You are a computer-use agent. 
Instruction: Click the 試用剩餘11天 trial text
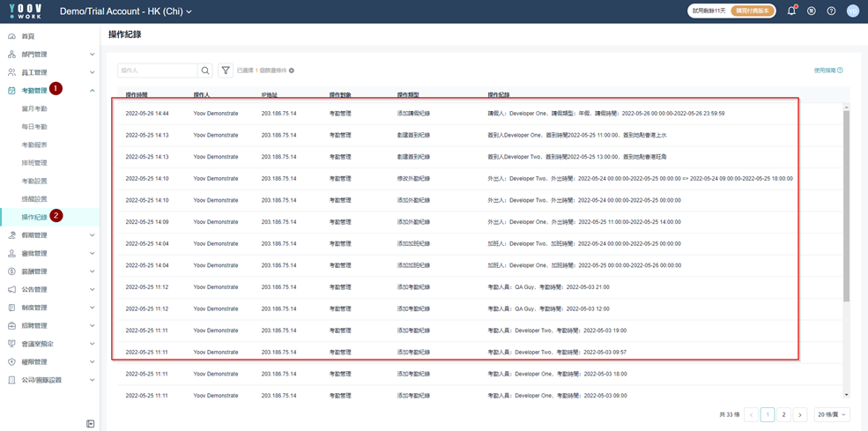click(709, 11)
